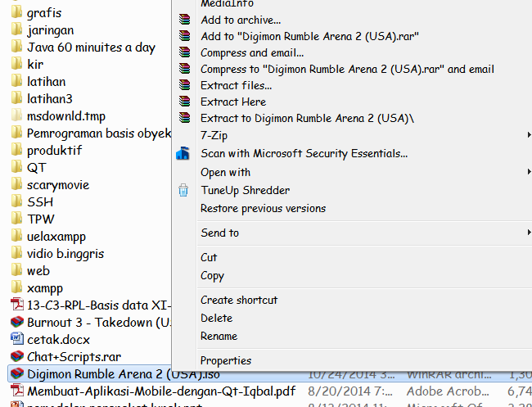
Task: Select "scarymovie" folder name
Action: (58, 185)
